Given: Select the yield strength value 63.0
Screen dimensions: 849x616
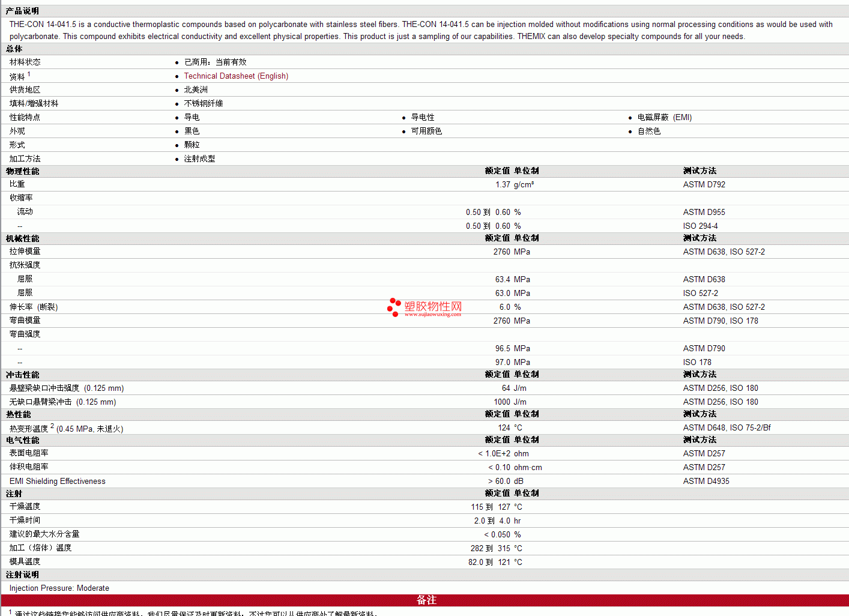Looking at the screenshot, I should click(x=503, y=294).
